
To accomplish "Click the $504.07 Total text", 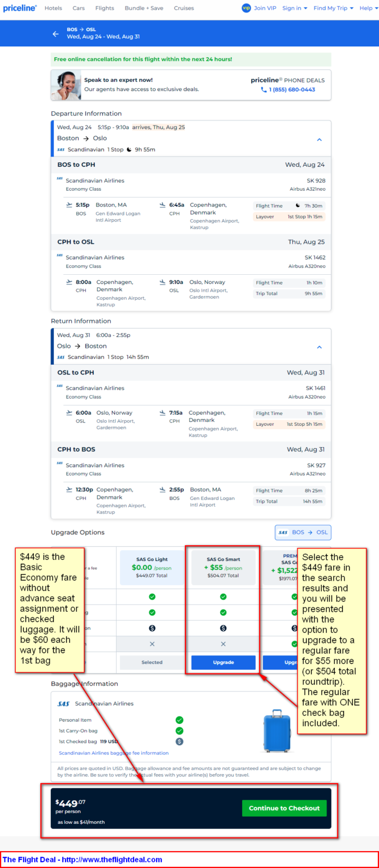I will pos(223,576).
